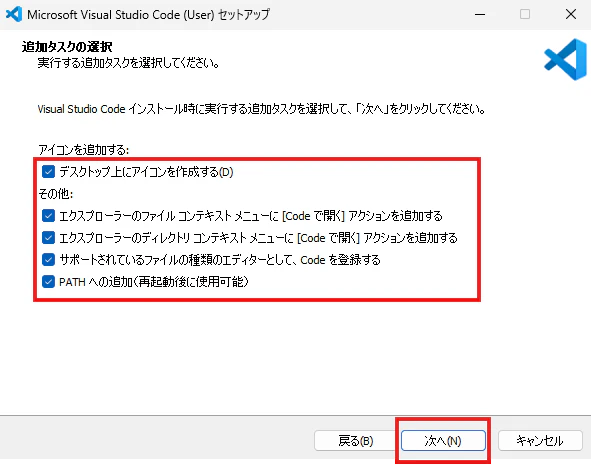Toggle the directory (ディレクトリ) context menu checkbox

48,238
